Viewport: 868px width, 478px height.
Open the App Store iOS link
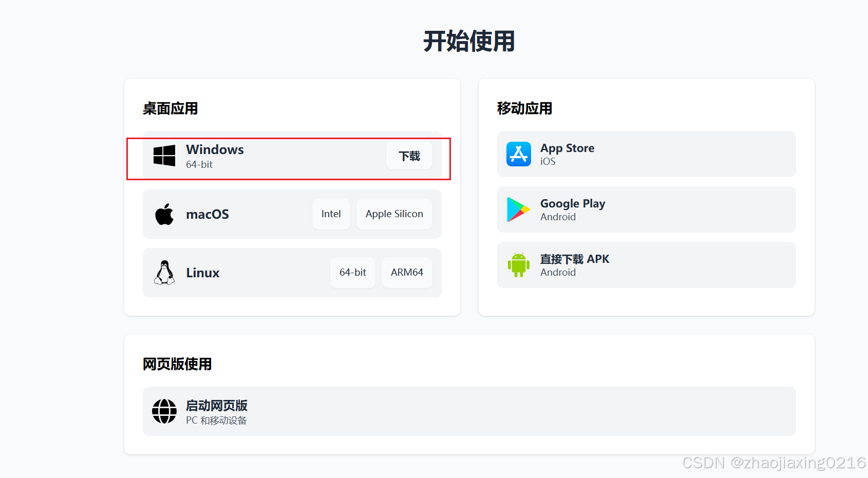(647, 154)
